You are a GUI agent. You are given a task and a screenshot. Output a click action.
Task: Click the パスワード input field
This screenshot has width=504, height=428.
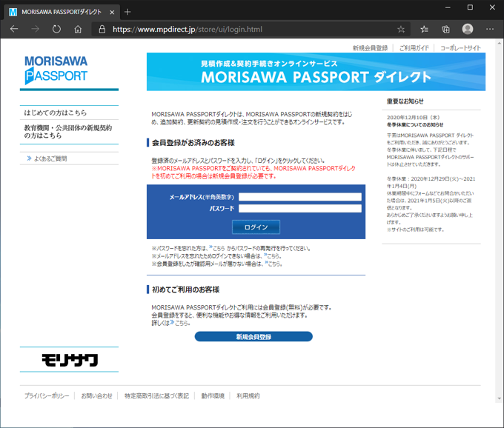(x=300, y=208)
